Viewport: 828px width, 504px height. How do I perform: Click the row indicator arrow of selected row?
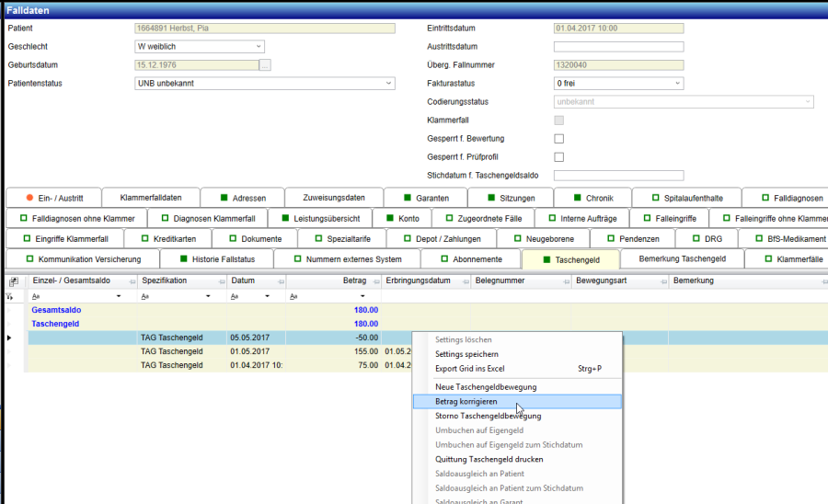pos(10,338)
